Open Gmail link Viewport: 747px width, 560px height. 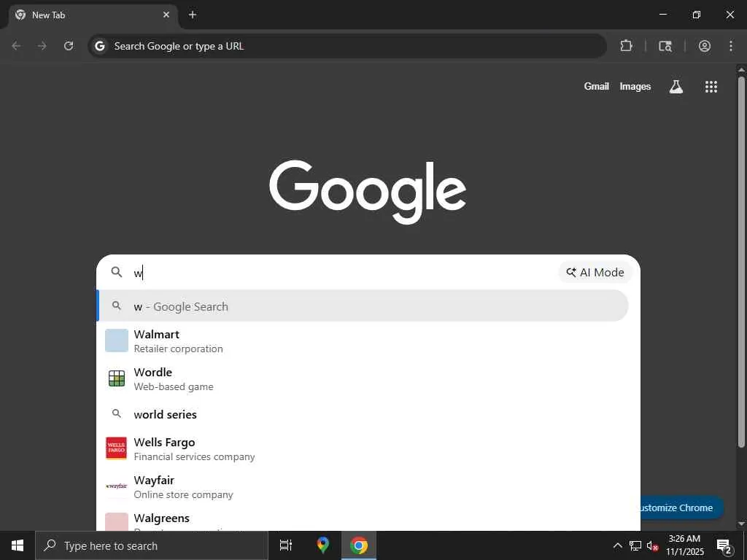point(597,86)
